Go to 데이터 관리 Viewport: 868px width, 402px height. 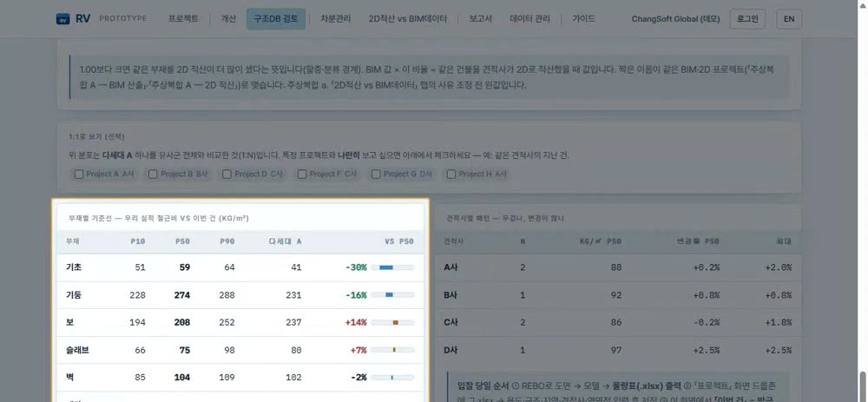pyautogui.click(x=529, y=19)
